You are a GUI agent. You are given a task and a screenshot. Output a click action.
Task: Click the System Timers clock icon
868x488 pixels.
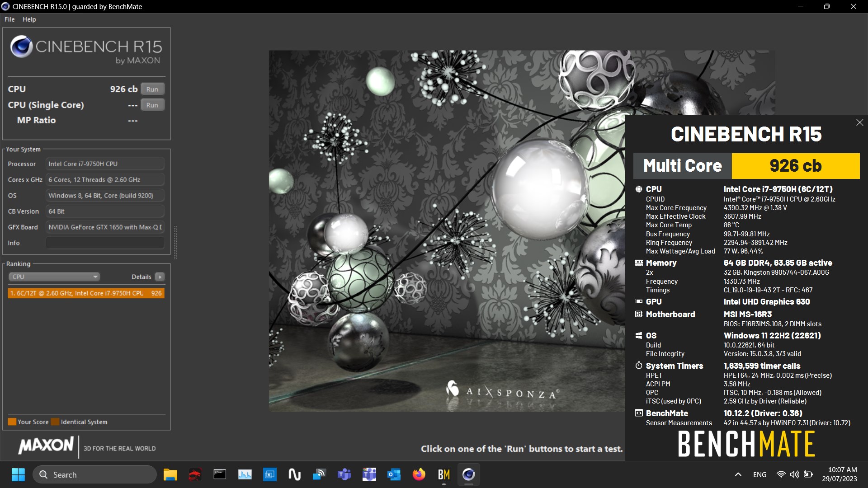coord(638,366)
